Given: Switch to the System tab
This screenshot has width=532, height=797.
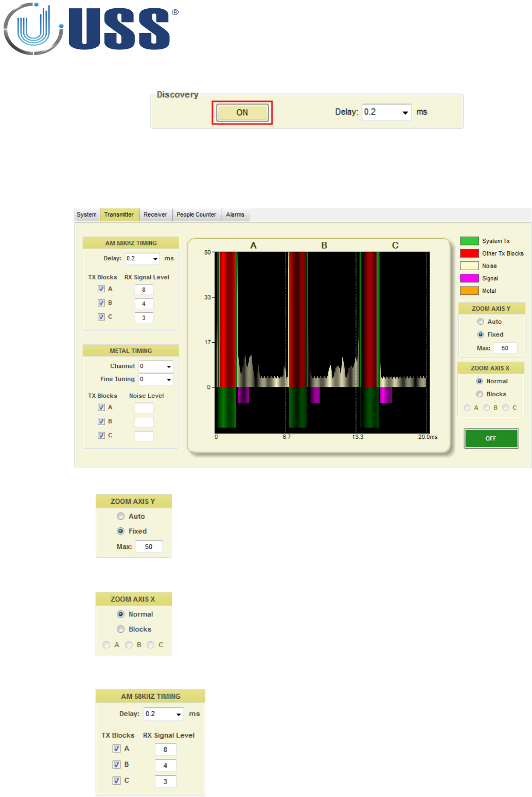Looking at the screenshot, I should pyautogui.click(x=86, y=215).
